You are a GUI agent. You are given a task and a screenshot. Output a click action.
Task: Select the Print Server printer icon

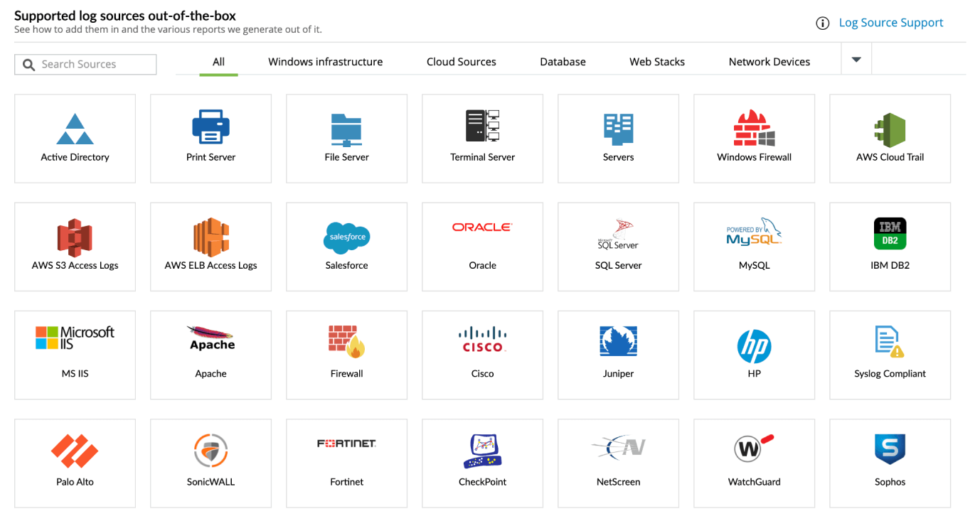pyautogui.click(x=211, y=127)
